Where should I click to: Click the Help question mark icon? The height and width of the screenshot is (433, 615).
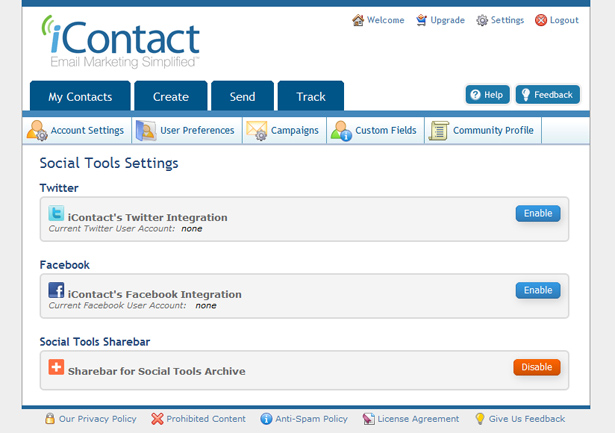tap(475, 95)
